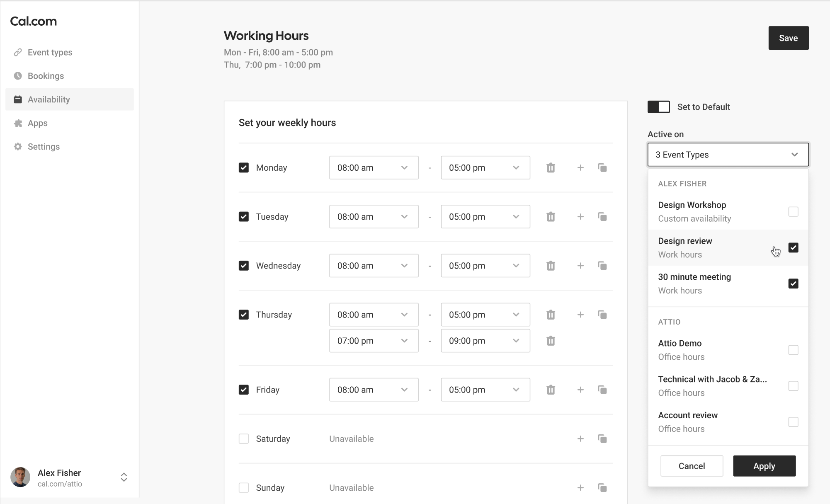830x504 pixels.
Task: Remove Thursday's evening slot with trash icon
Action: click(x=551, y=341)
